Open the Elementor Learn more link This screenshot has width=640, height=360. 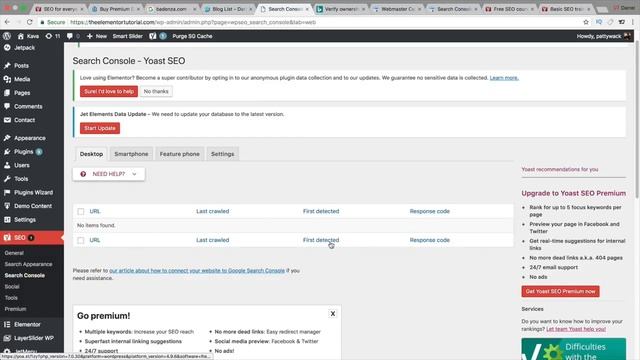(x=504, y=78)
